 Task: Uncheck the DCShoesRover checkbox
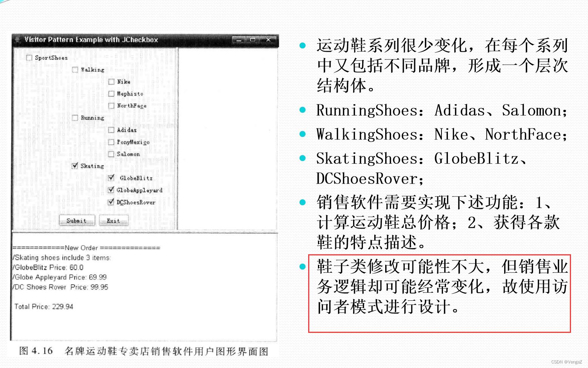(111, 203)
